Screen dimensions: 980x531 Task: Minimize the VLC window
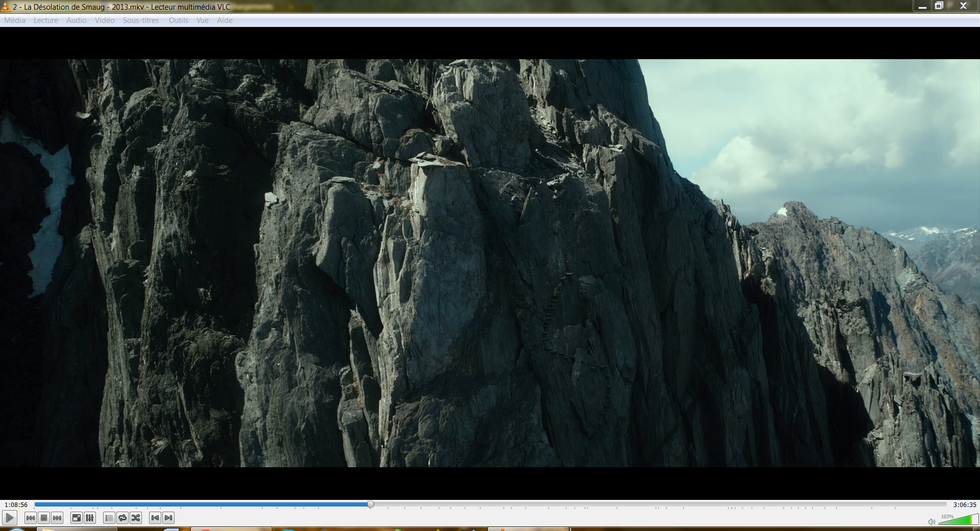(x=922, y=6)
